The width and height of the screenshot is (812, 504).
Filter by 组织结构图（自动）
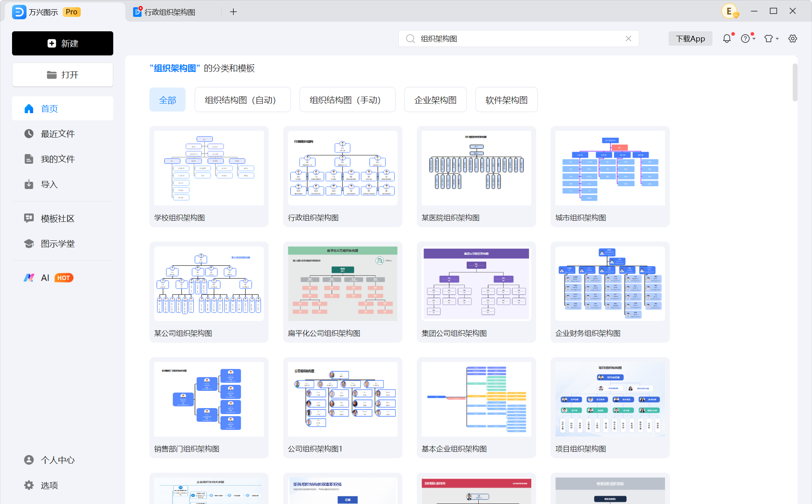tap(242, 100)
